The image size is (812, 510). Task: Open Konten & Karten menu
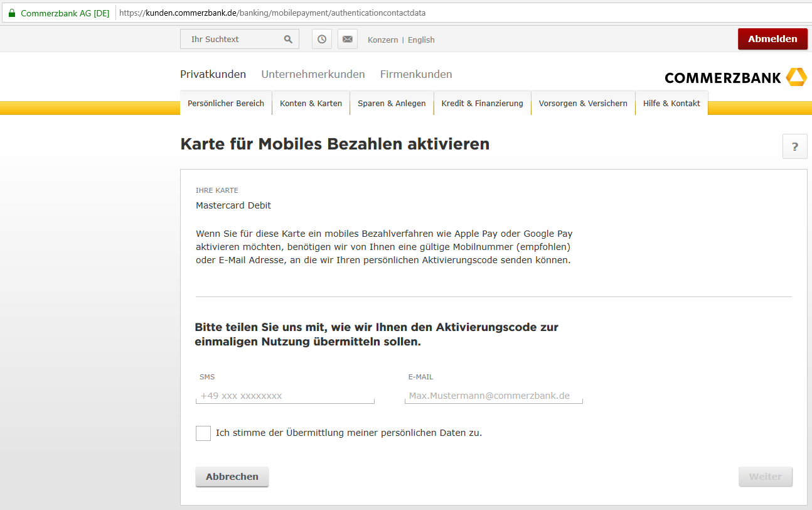[x=311, y=104]
